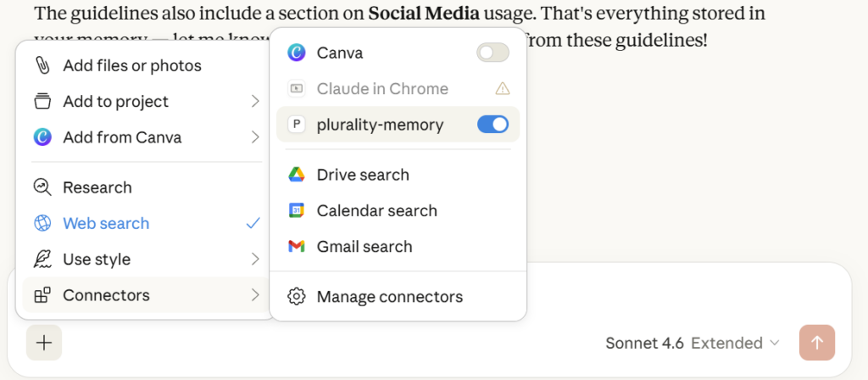The image size is (868, 380).
Task: Expand the Use style submenu chevron
Action: pyautogui.click(x=255, y=260)
